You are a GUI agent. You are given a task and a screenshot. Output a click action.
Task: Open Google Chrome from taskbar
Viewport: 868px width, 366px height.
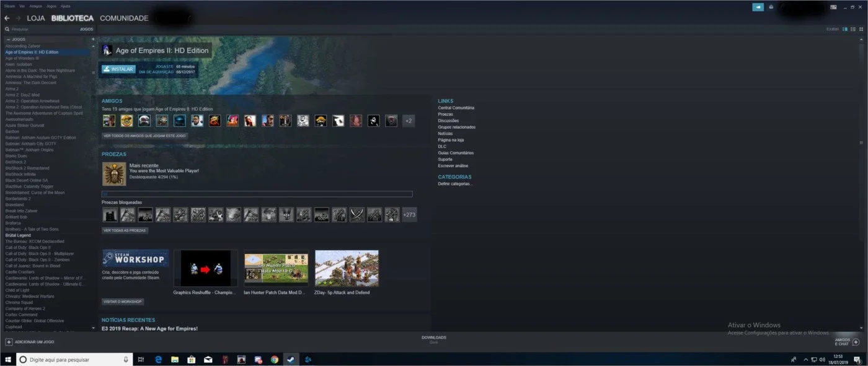click(275, 359)
